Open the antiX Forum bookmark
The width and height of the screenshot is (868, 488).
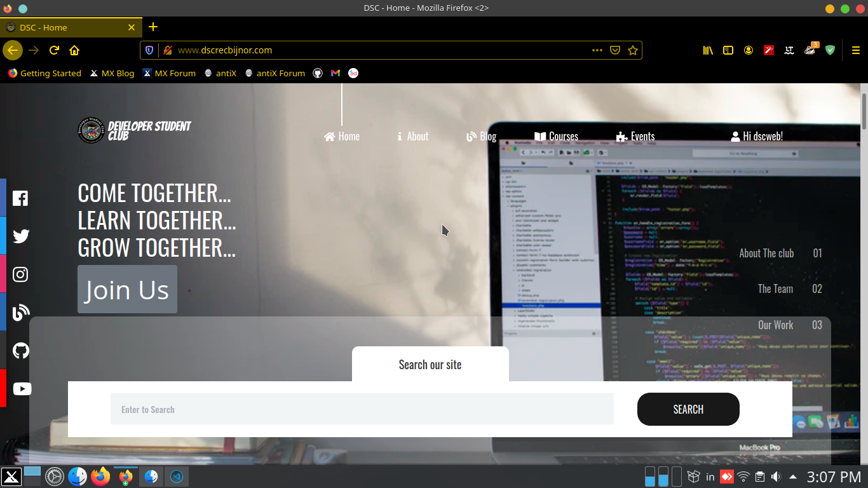coord(275,73)
